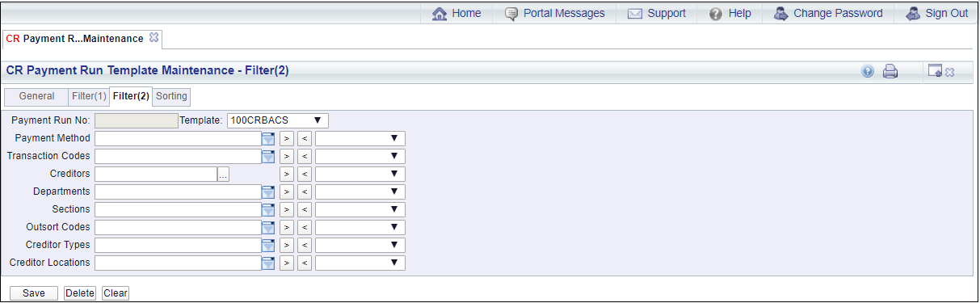
Task: Go to Home in the top bar
Action: pos(457,13)
